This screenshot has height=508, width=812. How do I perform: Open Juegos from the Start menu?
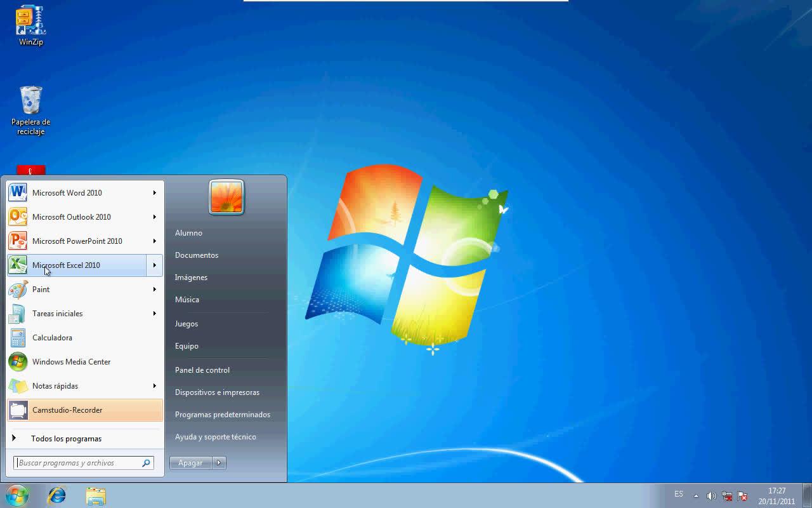pyautogui.click(x=187, y=324)
